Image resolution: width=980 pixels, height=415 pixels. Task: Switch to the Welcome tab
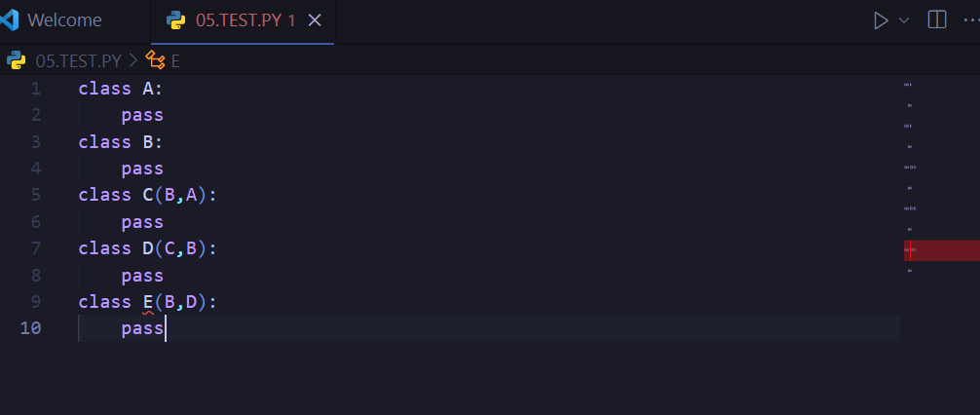click(x=64, y=20)
